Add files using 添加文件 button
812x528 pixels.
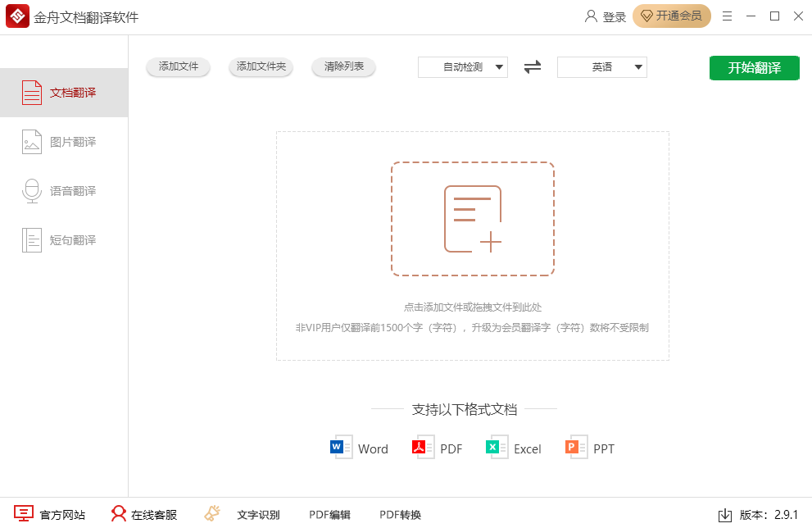click(178, 67)
